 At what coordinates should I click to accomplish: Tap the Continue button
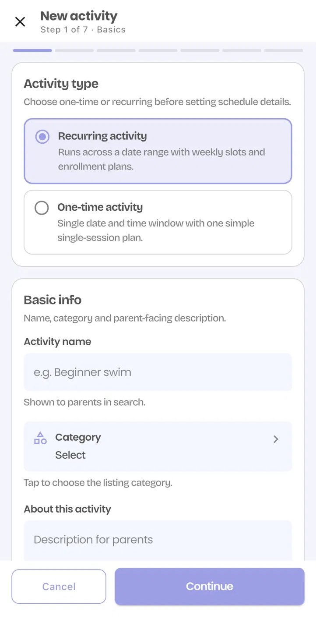tap(210, 587)
